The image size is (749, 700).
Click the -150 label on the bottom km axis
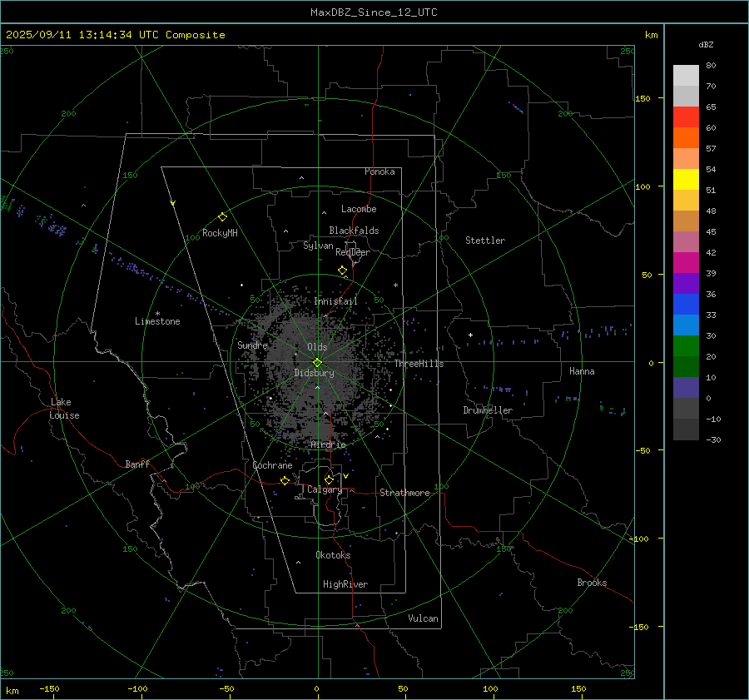tap(49, 689)
